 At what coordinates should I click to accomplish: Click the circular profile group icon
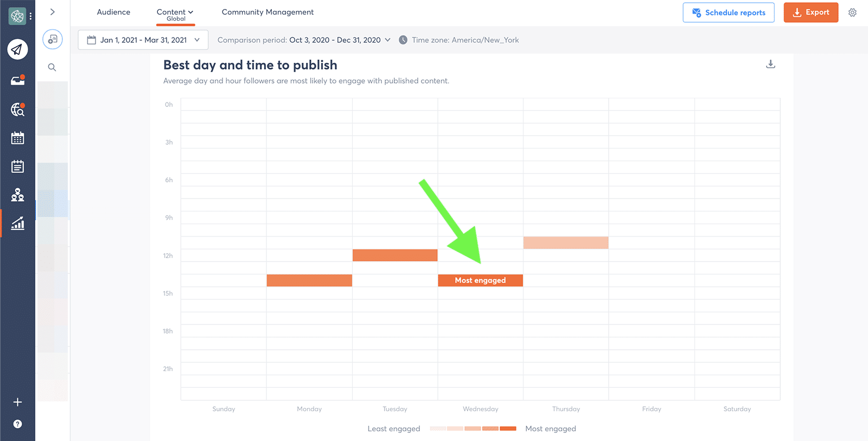pos(53,39)
